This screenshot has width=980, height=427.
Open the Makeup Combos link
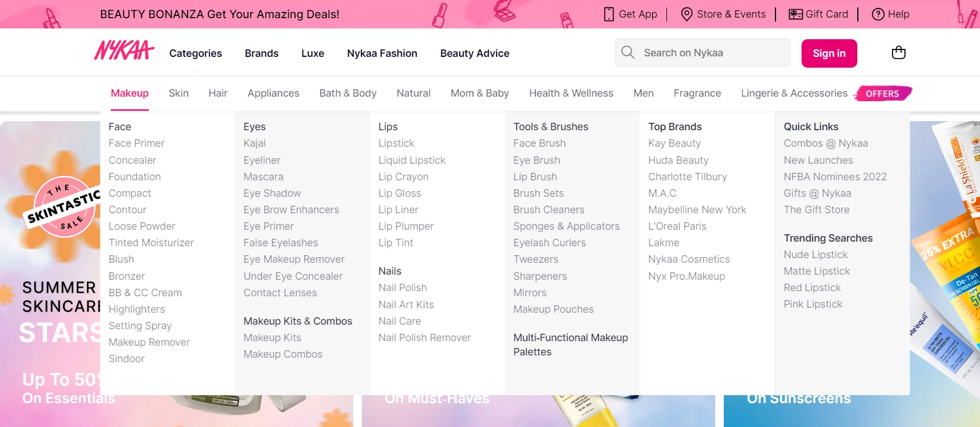tap(283, 354)
